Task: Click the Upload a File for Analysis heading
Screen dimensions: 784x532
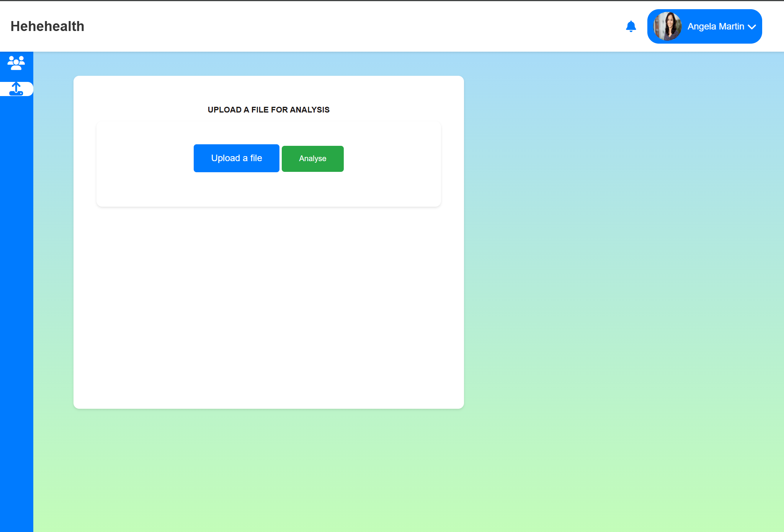Action: (x=268, y=110)
